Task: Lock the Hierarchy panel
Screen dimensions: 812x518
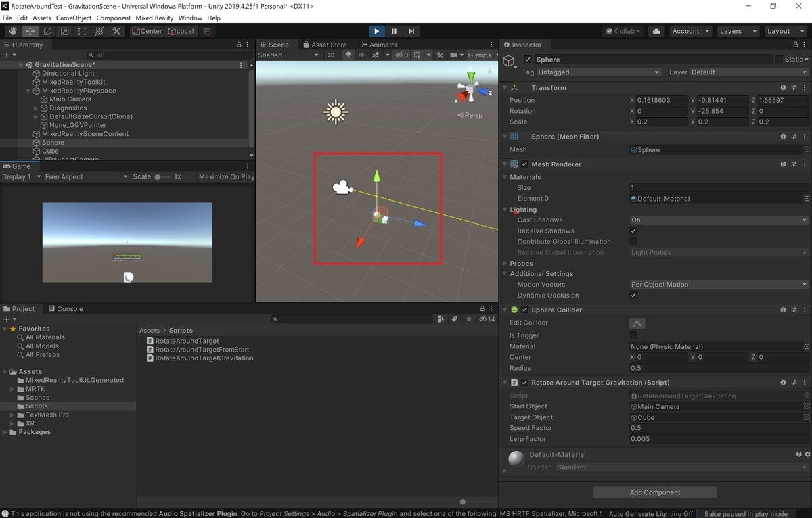Action: [x=239, y=45]
